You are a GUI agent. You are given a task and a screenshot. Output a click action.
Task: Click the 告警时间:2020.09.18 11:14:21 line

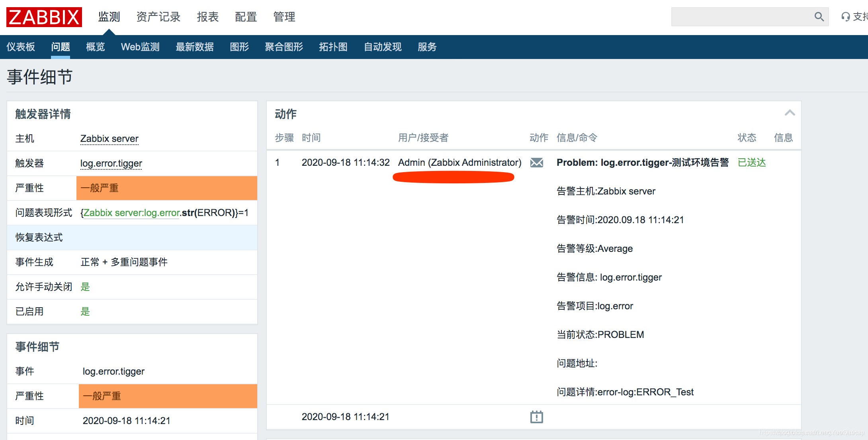(620, 220)
